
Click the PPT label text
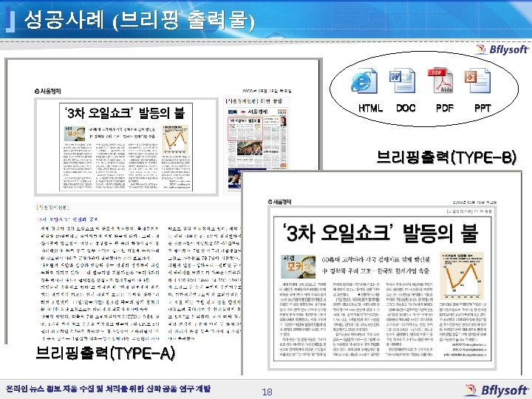[x=482, y=108]
